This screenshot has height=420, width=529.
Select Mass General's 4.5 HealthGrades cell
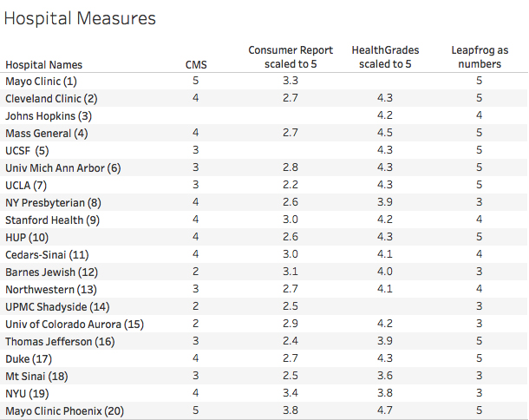tap(386, 133)
